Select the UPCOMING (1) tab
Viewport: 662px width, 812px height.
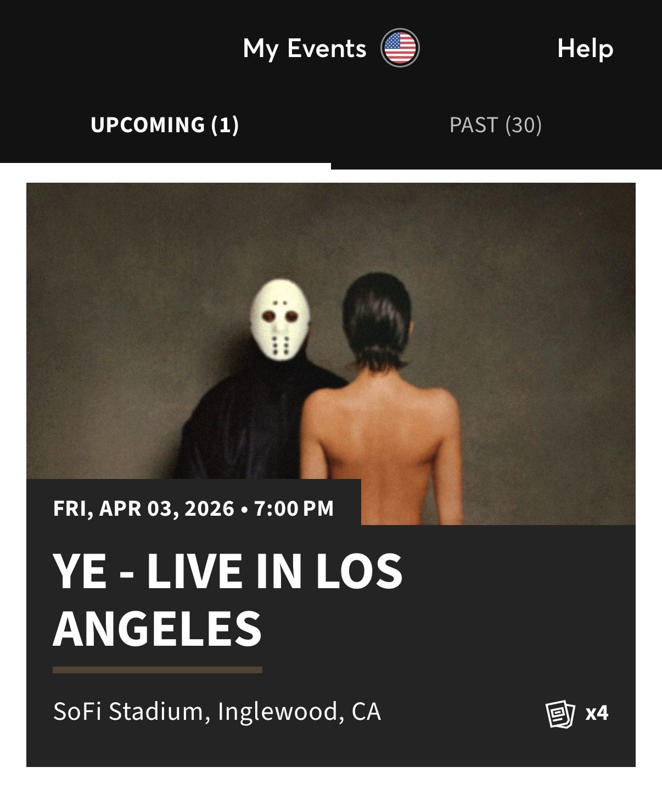point(166,125)
